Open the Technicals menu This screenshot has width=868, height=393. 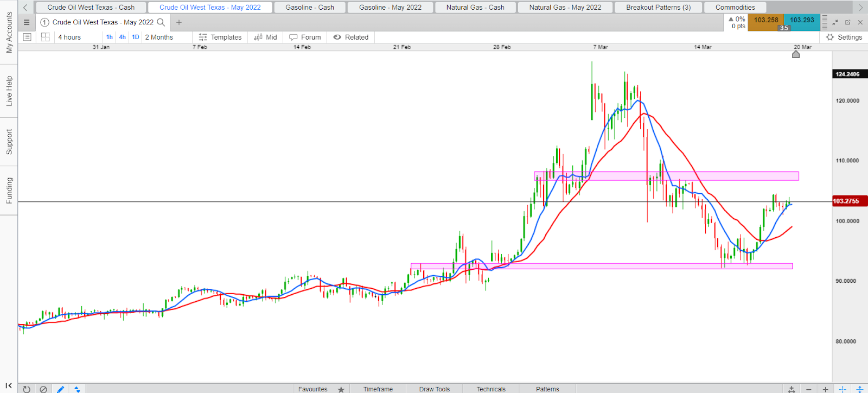pyautogui.click(x=491, y=389)
